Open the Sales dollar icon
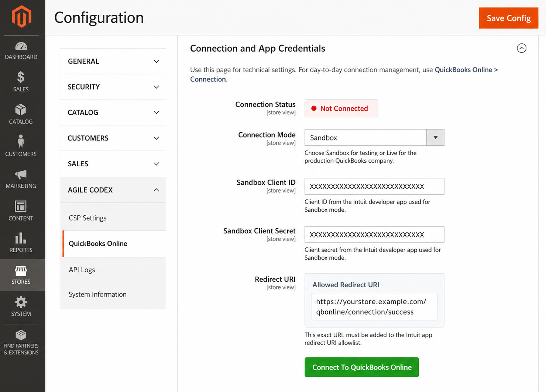This screenshot has width=546, height=392. (21, 77)
